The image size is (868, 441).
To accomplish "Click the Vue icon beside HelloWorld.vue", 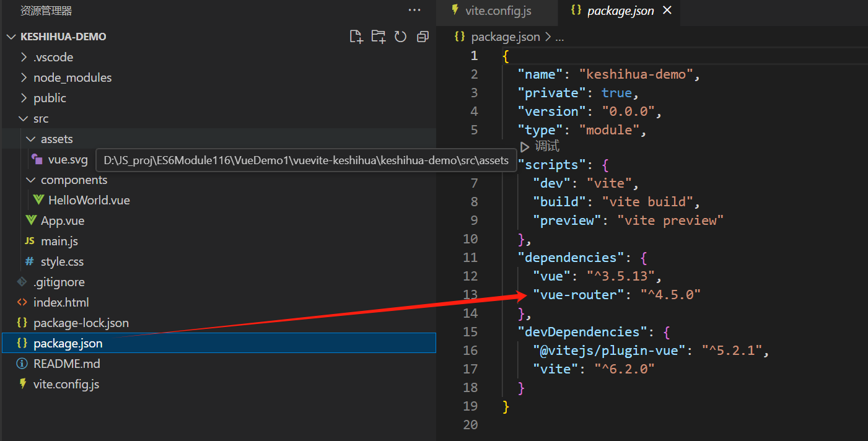I will pos(38,200).
